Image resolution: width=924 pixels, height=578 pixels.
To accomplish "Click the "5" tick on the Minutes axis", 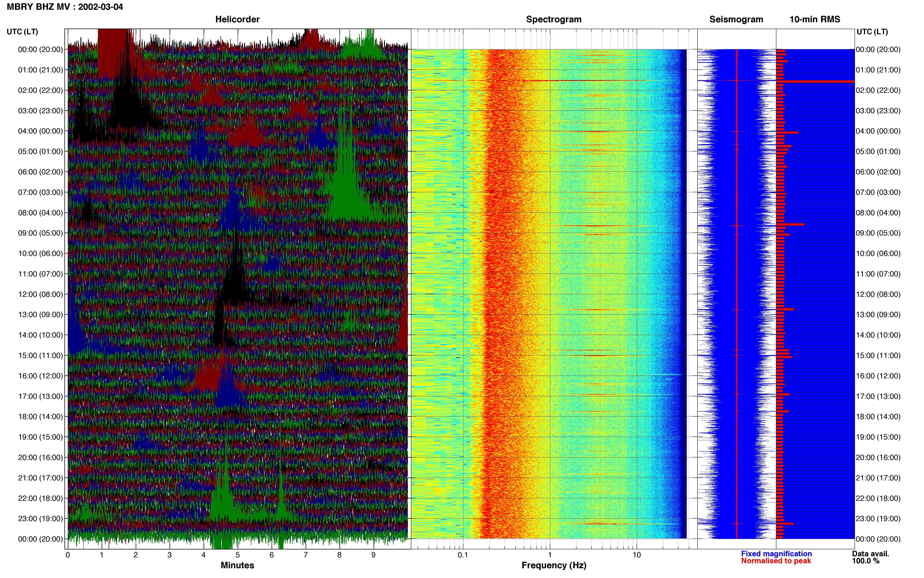I will pos(238,555).
